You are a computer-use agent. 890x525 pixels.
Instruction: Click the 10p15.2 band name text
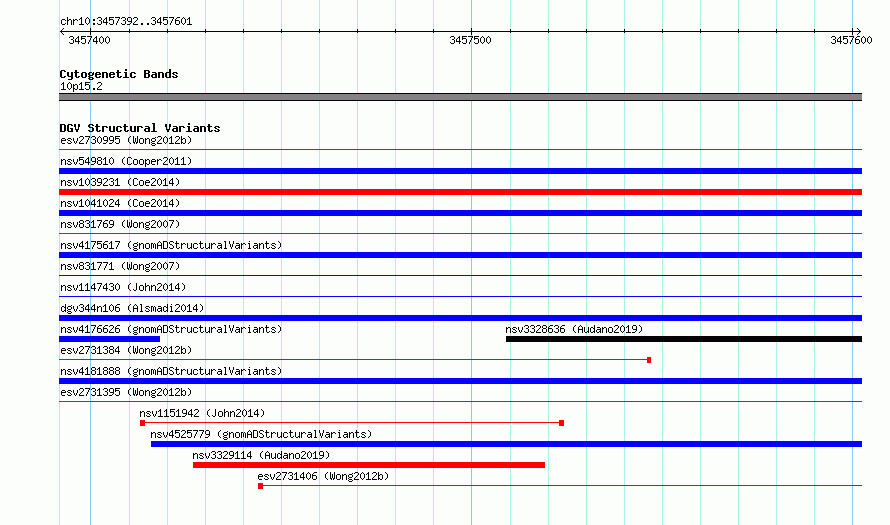coord(81,86)
